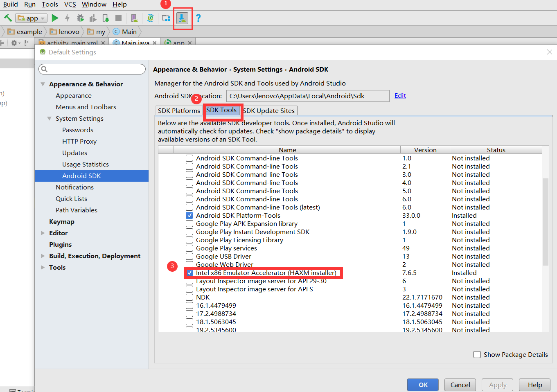
Task: Expand the Tools settings node
Action: (43, 267)
